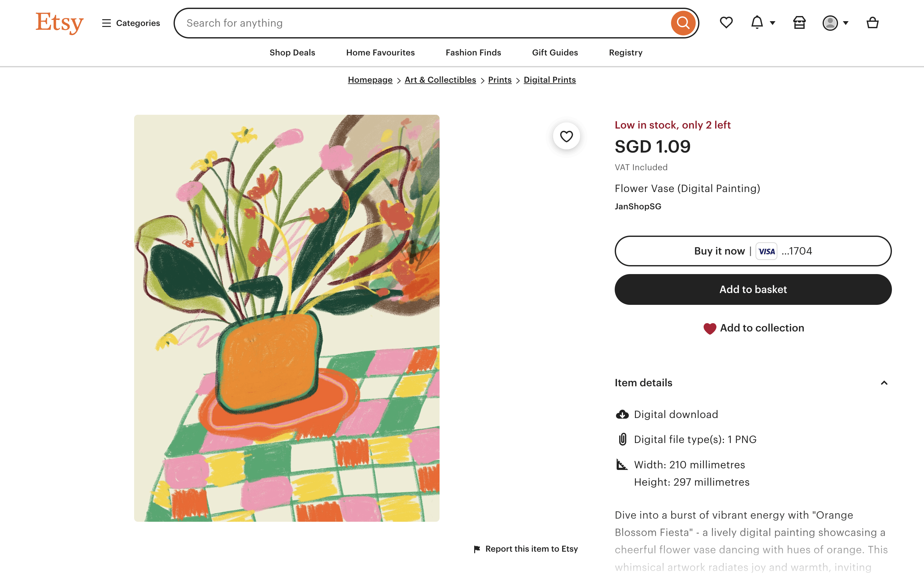
Task: Open the account profile dropdown
Action: point(835,23)
